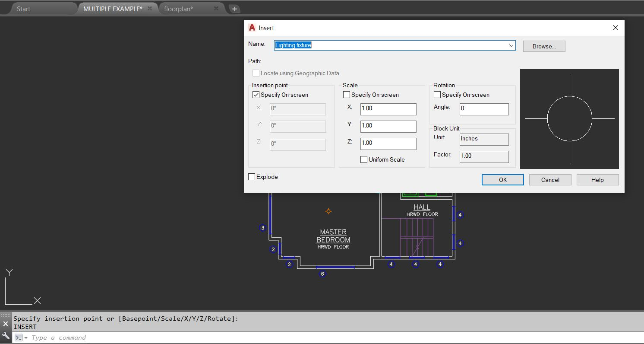Check the Explode option
Viewport: 644px width, 344px height.
click(252, 177)
